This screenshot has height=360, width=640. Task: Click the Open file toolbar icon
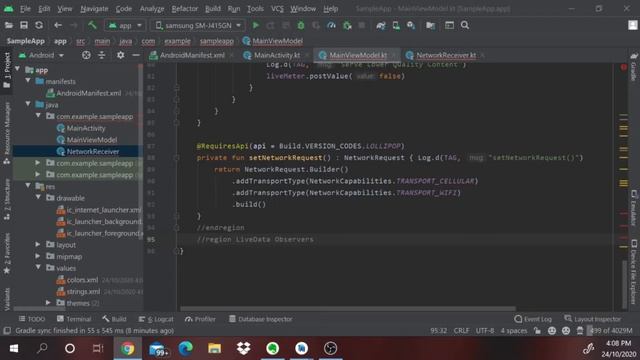coord(9,25)
